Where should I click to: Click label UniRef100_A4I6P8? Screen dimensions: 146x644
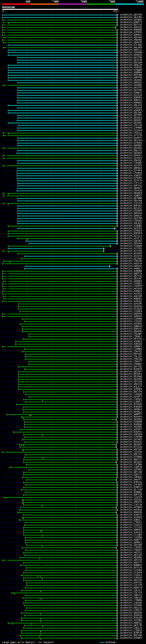point(131,289)
